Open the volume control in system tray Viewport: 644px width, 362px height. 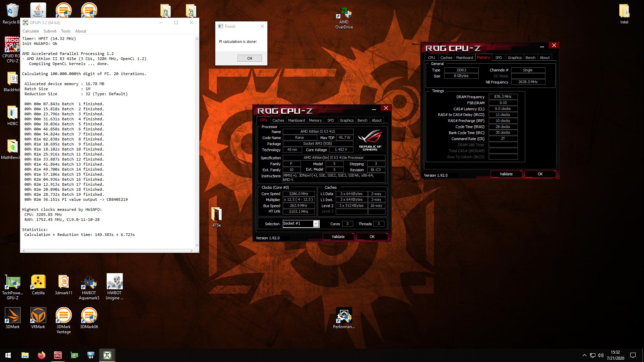tap(600, 355)
